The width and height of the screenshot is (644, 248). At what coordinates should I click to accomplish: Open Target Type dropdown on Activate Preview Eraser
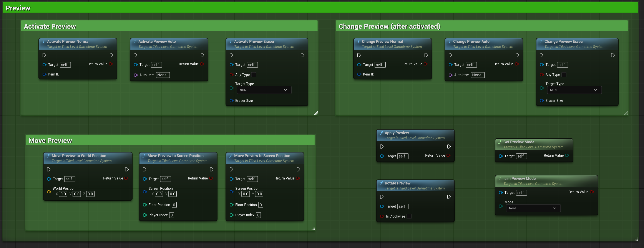click(x=264, y=90)
